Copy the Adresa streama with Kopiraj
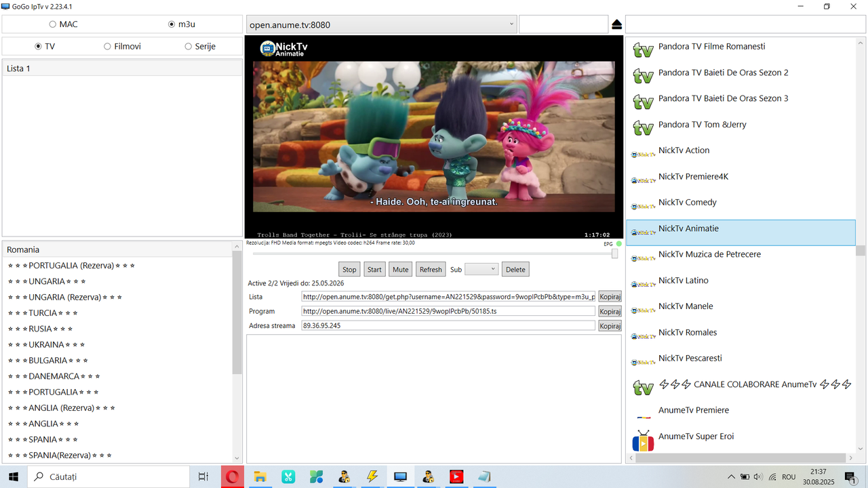Screen dimensions: 868x488 (610, 325)
